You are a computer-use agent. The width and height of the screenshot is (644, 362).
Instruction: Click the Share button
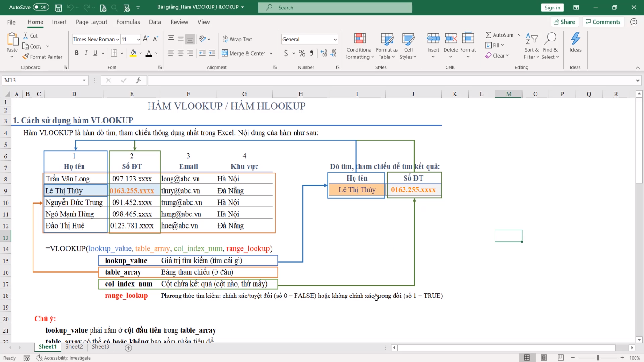click(564, 22)
